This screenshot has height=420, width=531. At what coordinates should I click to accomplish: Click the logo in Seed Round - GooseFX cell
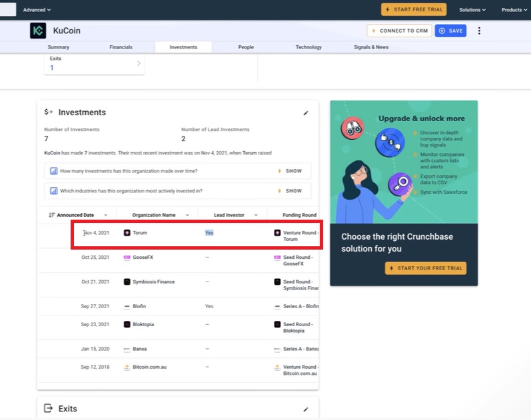click(x=277, y=257)
